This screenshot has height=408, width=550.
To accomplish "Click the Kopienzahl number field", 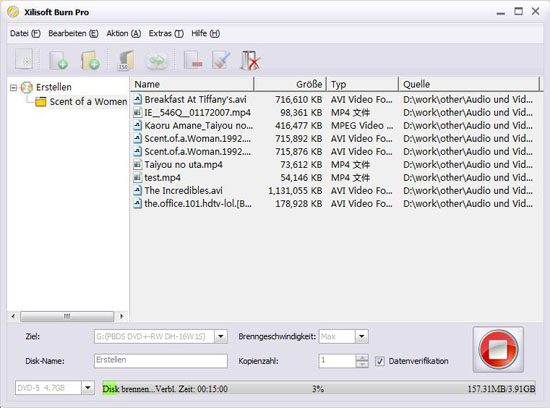I will (337, 361).
